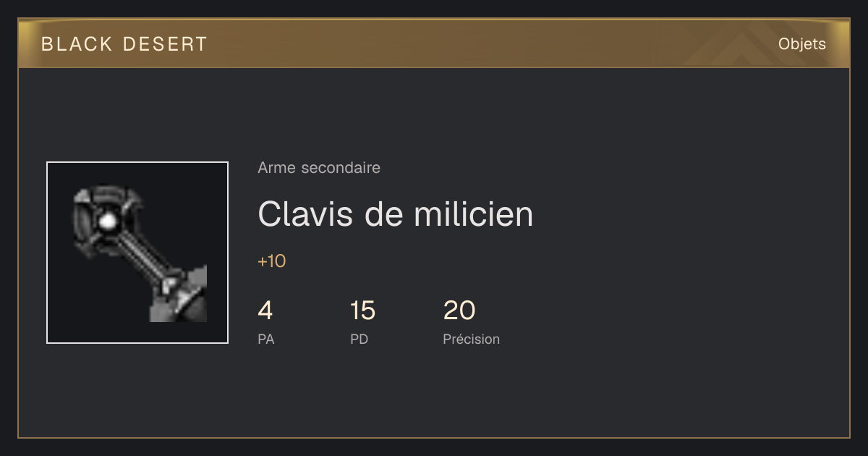Screen dimensions: 868x456
Task: Select the glowing orb on the clavis image
Action: click(107, 221)
